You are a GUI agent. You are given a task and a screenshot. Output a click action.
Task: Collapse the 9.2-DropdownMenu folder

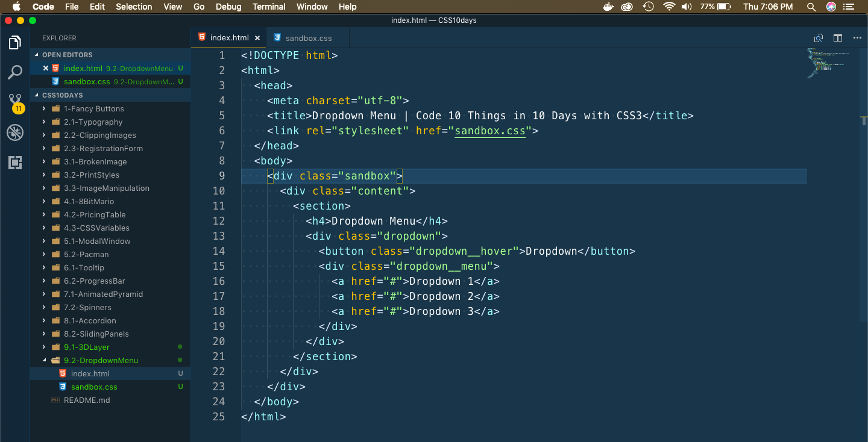(x=110, y=360)
